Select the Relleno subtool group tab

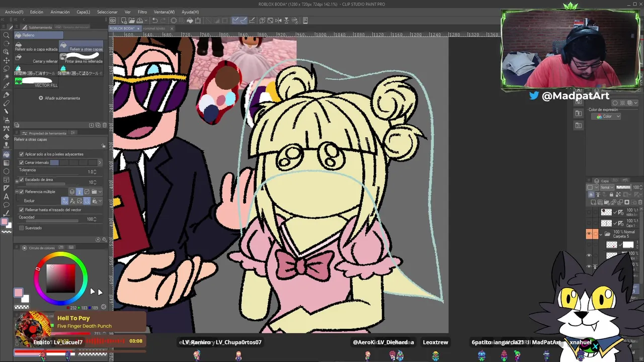(x=38, y=35)
